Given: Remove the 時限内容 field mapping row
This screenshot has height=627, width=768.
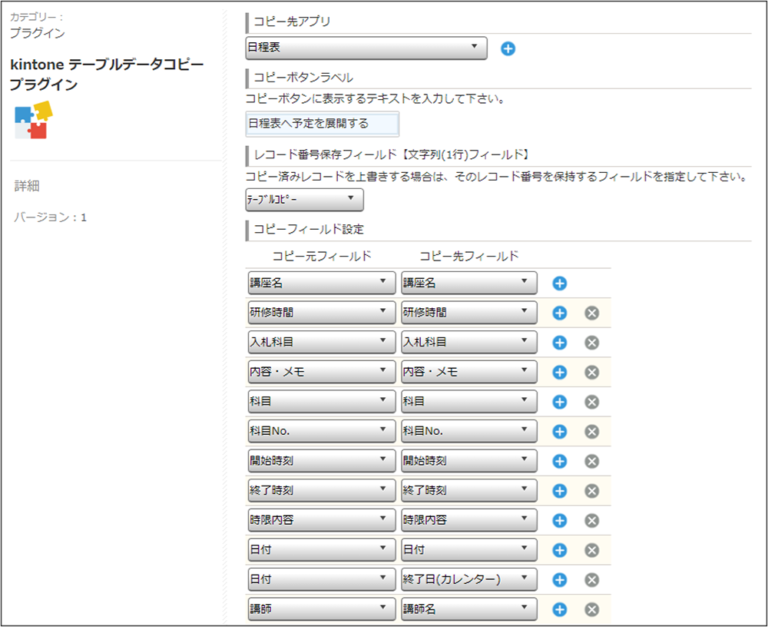Looking at the screenshot, I should click(591, 520).
